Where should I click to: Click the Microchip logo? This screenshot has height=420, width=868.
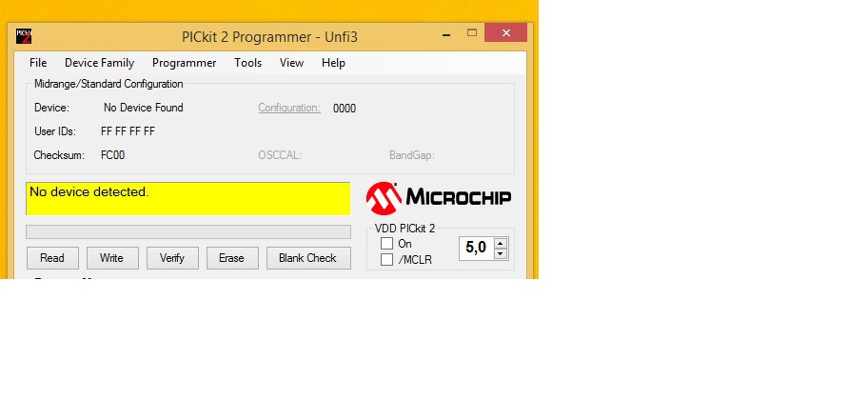coord(439,197)
